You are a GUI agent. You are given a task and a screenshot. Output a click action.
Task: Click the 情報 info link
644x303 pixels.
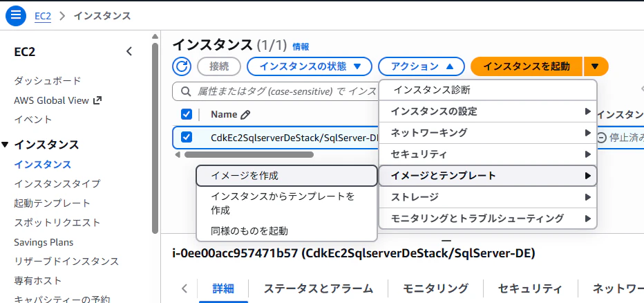point(301,47)
